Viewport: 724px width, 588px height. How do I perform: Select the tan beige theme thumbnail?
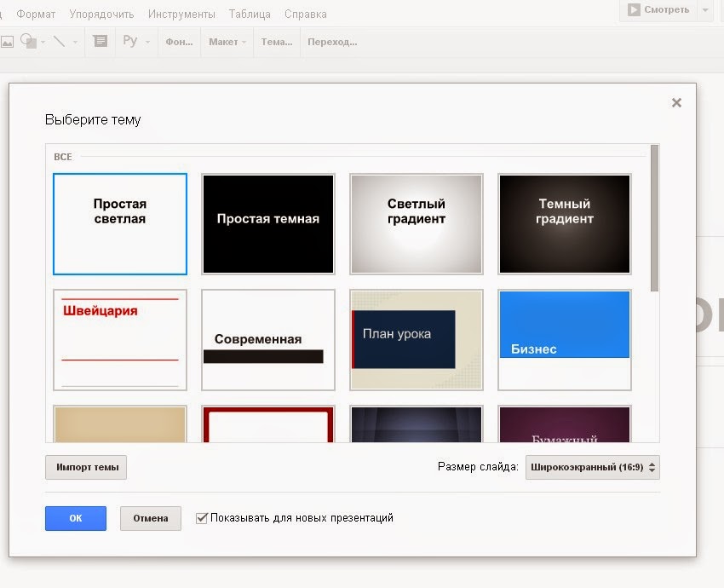pos(120,424)
